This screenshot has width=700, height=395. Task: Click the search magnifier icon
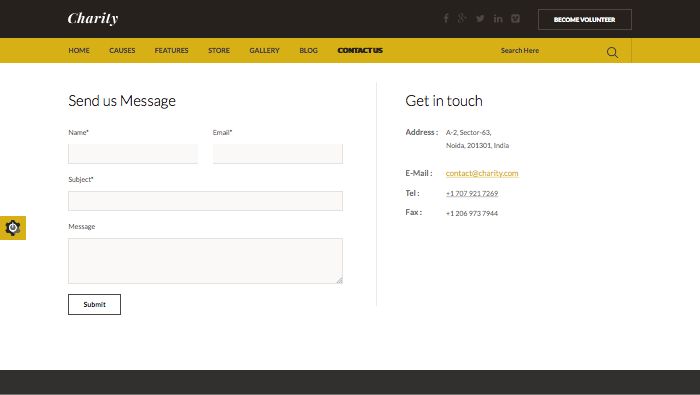click(x=612, y=52)
